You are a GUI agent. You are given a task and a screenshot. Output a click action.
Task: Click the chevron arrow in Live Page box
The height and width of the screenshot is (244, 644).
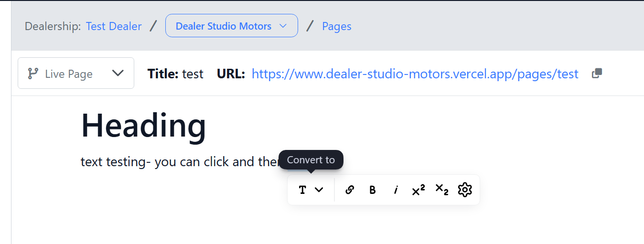click(118, 73)
